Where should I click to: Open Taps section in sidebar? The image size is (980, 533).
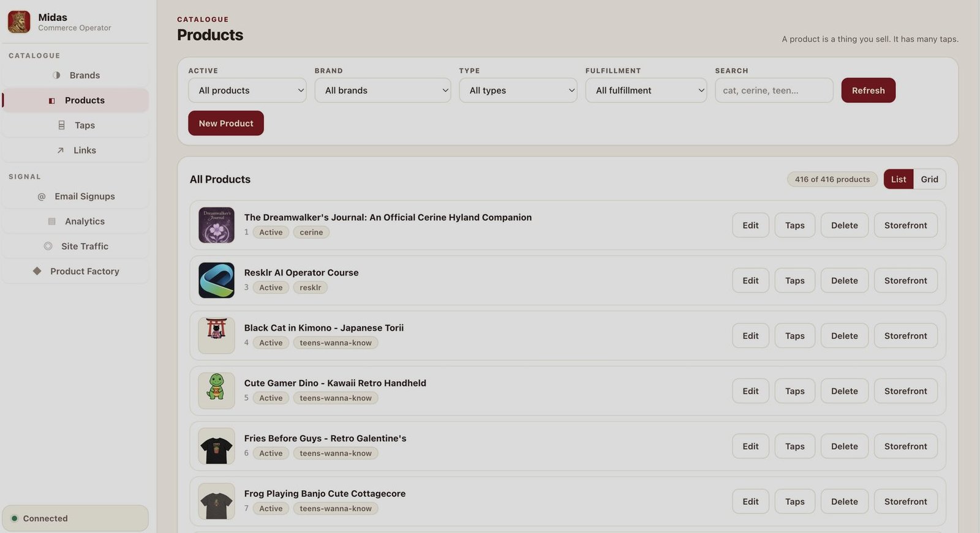coord(75,125)
